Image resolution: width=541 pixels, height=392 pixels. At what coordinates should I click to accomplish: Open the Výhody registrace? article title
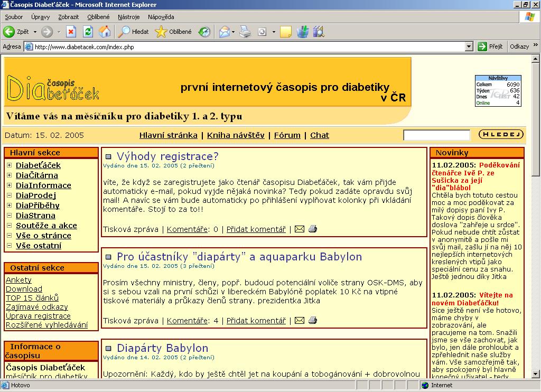(167, 156)
